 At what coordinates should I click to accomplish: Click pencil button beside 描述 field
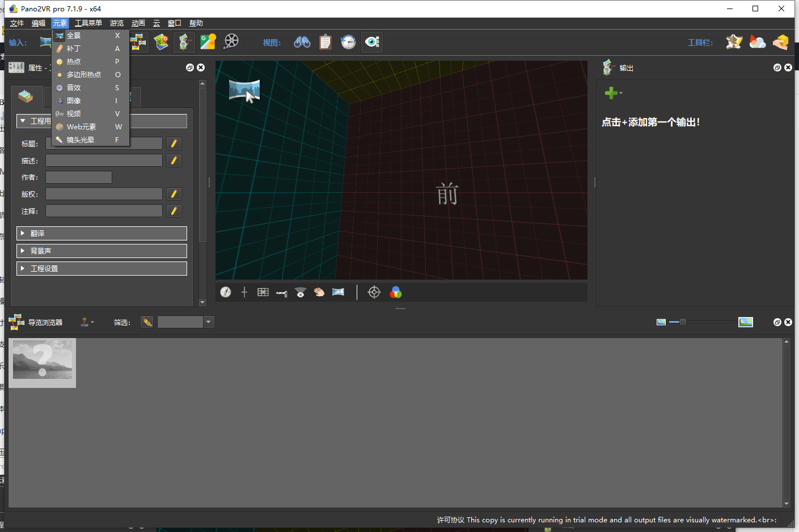(x=174, y=161)
